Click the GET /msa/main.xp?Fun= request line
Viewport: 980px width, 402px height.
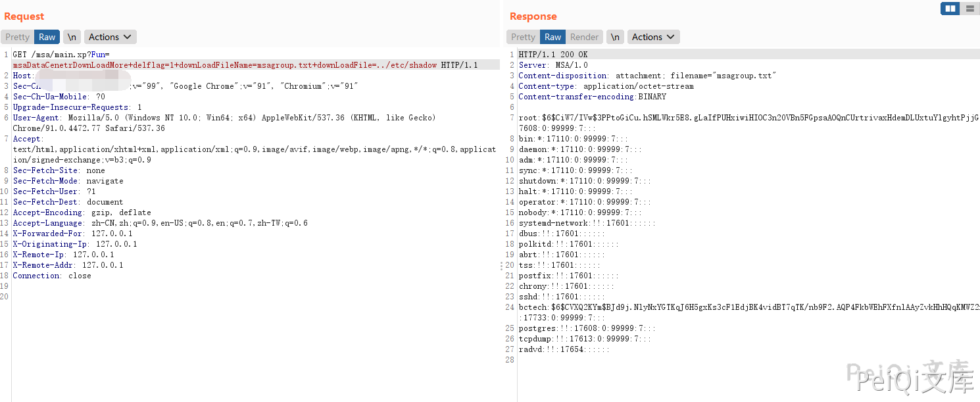pos(61,55)
